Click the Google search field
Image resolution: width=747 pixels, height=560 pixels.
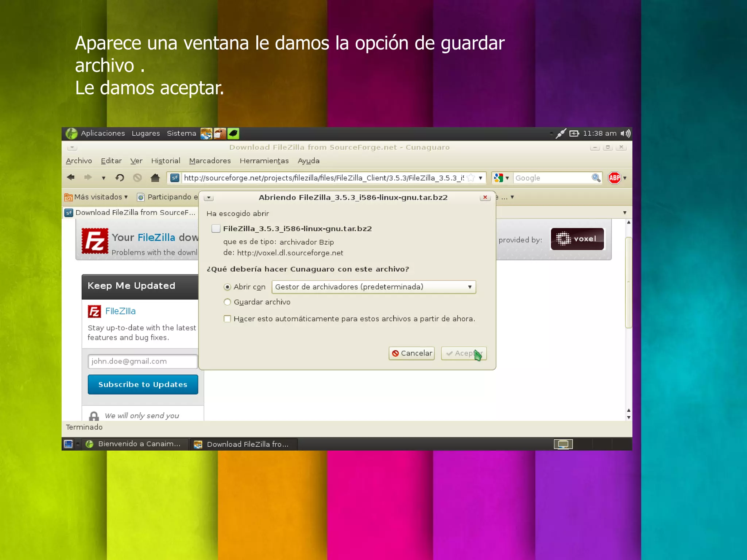(x=552, y=178)
